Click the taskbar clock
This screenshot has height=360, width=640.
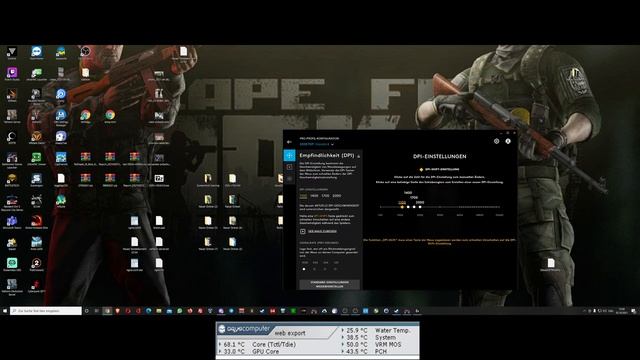click(622, 311)
